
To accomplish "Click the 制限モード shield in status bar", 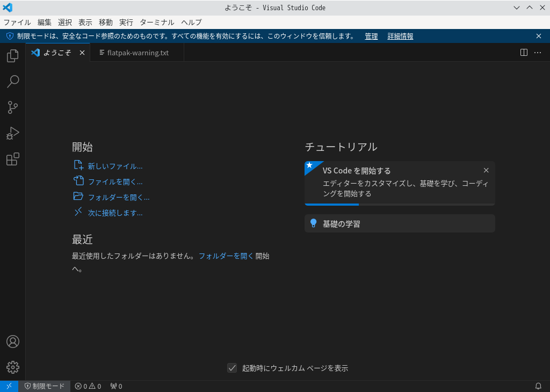I will tap(44, 386).
